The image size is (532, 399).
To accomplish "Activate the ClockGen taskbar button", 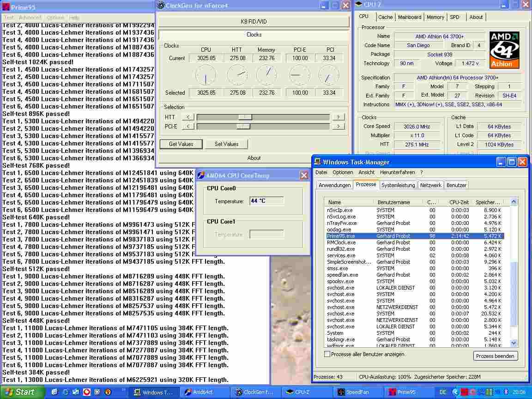I will pos(254,392).
